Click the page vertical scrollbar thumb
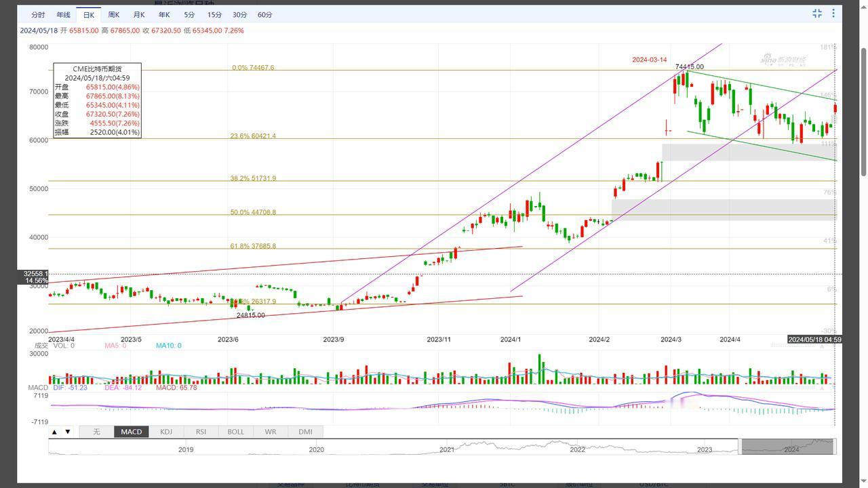This screenshot has width=868, height=488. pos(863,112)
